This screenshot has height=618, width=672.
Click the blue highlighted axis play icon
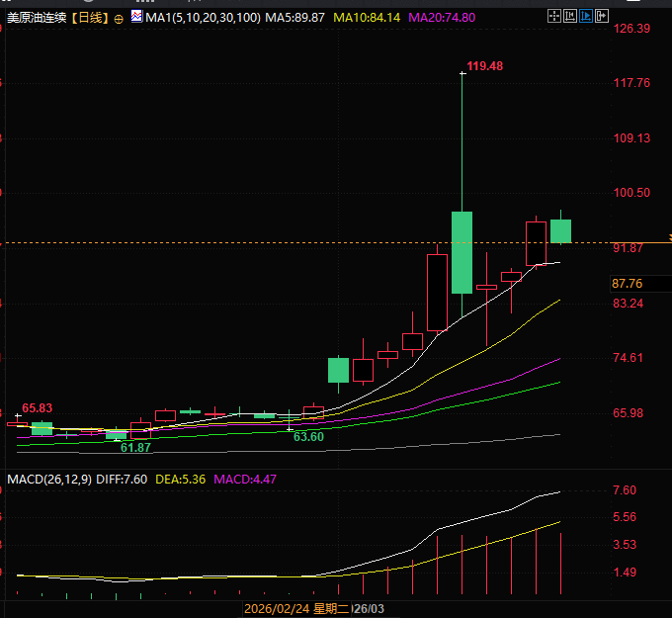pos(586,17)
